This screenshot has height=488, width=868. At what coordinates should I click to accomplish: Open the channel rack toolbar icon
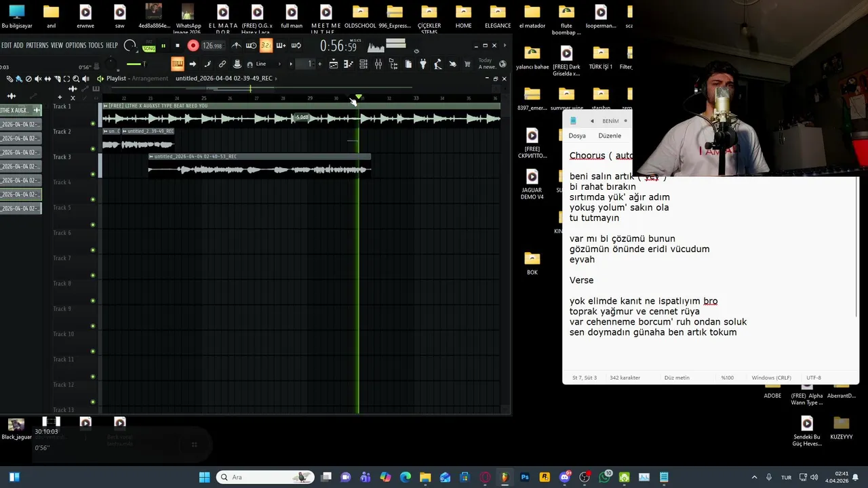coord(363,64)
